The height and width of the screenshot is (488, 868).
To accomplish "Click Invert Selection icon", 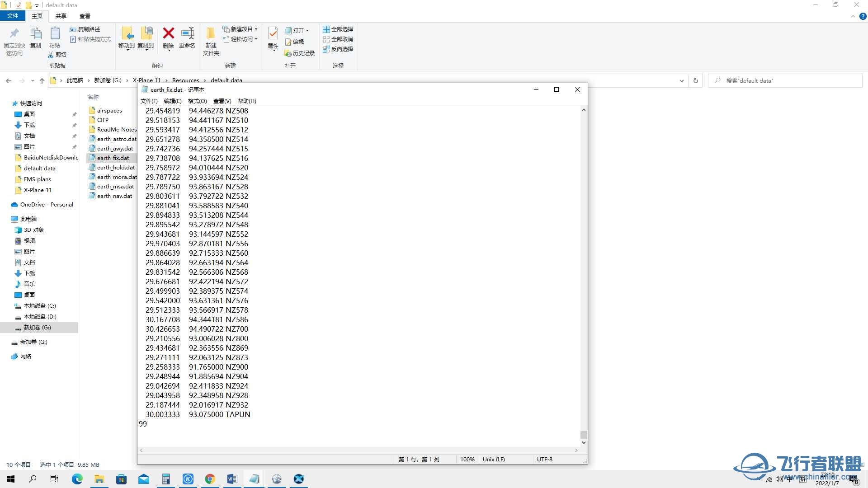I will pyautogui.click(x=326, y=49).
